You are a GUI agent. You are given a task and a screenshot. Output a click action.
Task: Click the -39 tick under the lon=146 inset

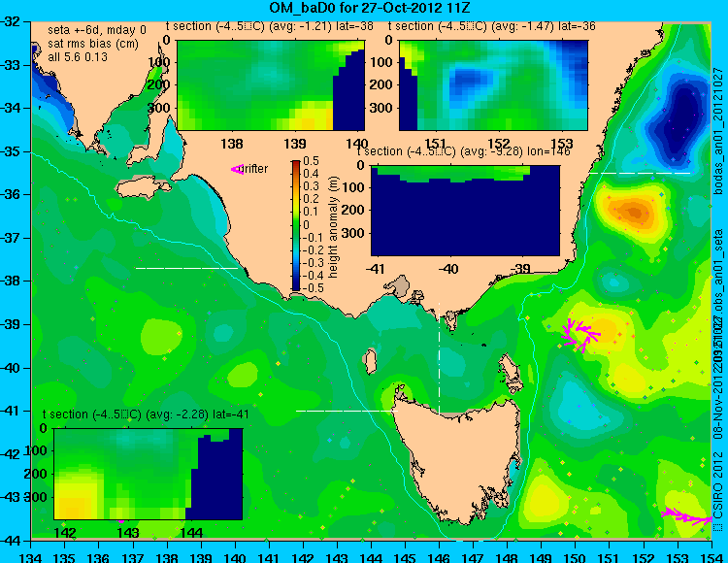pos(522,269)
